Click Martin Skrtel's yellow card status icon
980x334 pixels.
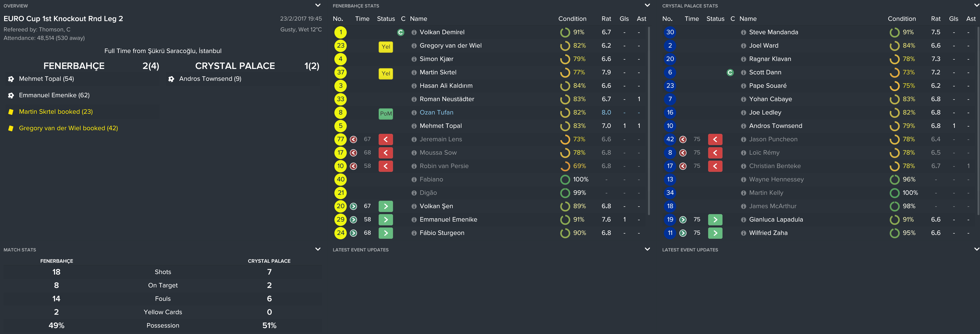(x=385, y=73)
